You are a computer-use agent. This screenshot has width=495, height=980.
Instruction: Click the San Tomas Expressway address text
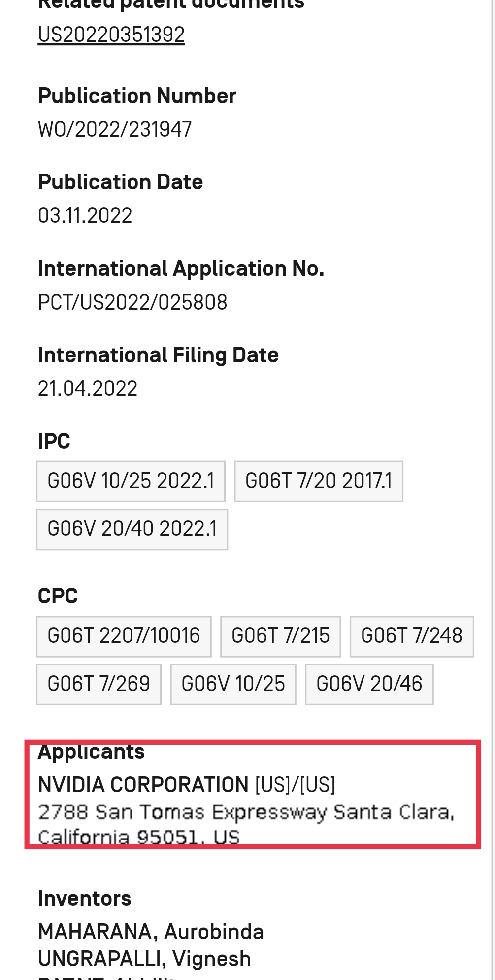point(246,812)
